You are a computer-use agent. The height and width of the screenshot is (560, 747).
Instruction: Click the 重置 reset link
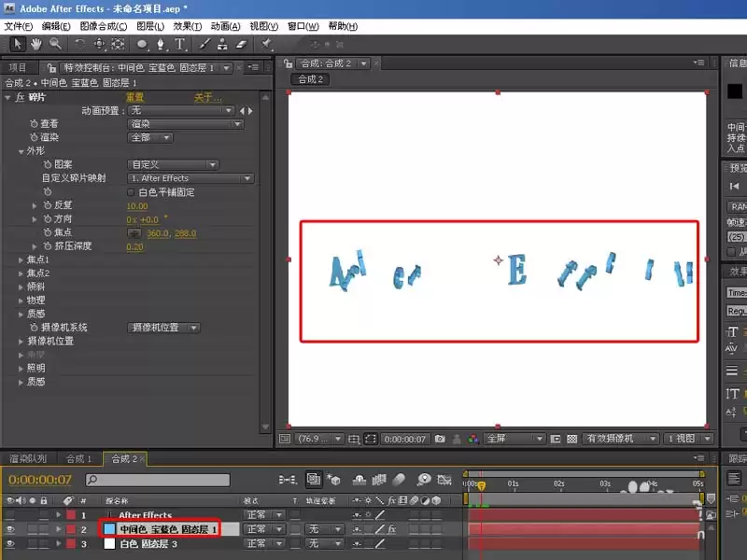point(134,97)
